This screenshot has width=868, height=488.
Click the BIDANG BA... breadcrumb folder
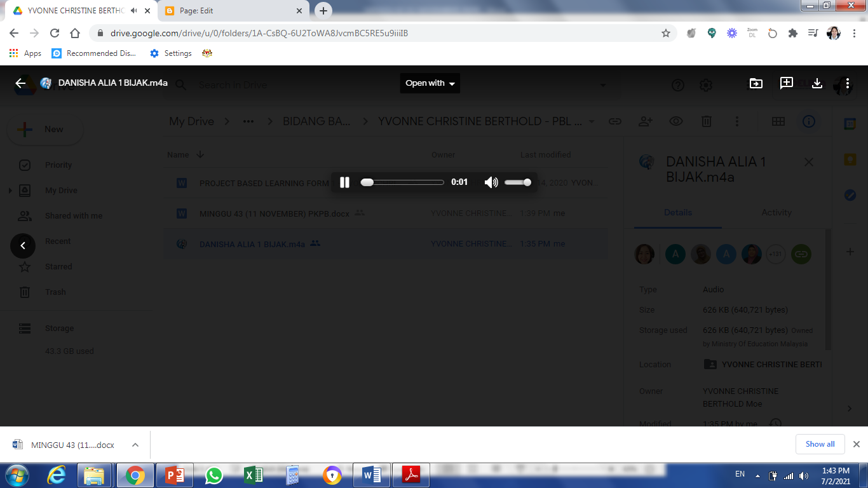tap(316, 121)
